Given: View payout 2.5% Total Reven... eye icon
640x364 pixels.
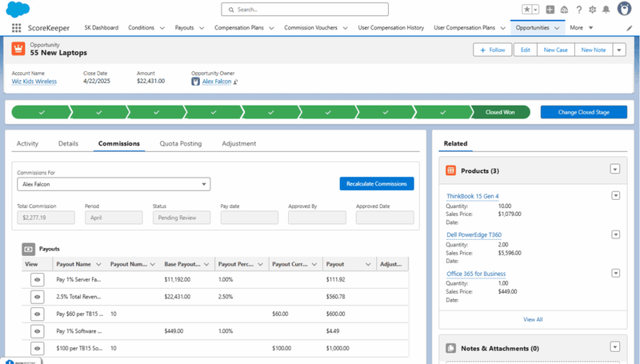Looking at the screenshot, I should tap(37, 297).
